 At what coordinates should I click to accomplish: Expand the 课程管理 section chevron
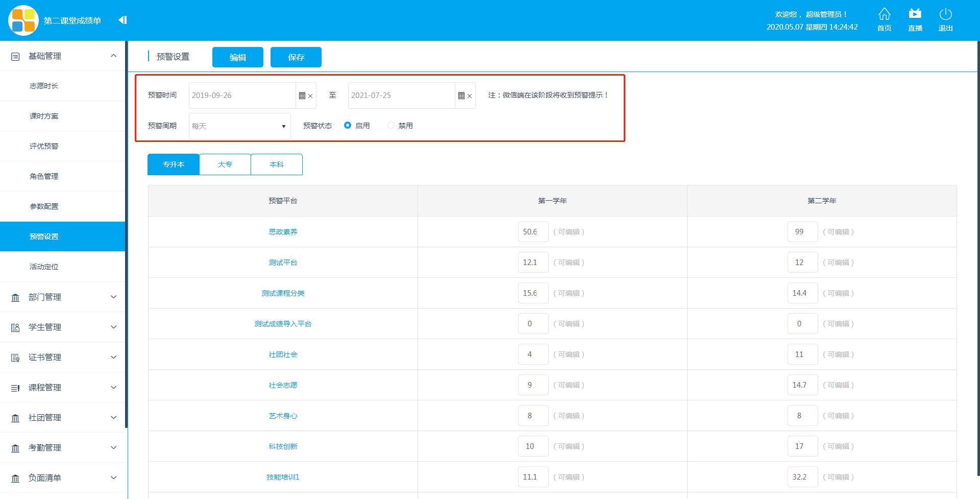(x=113, y=387)
